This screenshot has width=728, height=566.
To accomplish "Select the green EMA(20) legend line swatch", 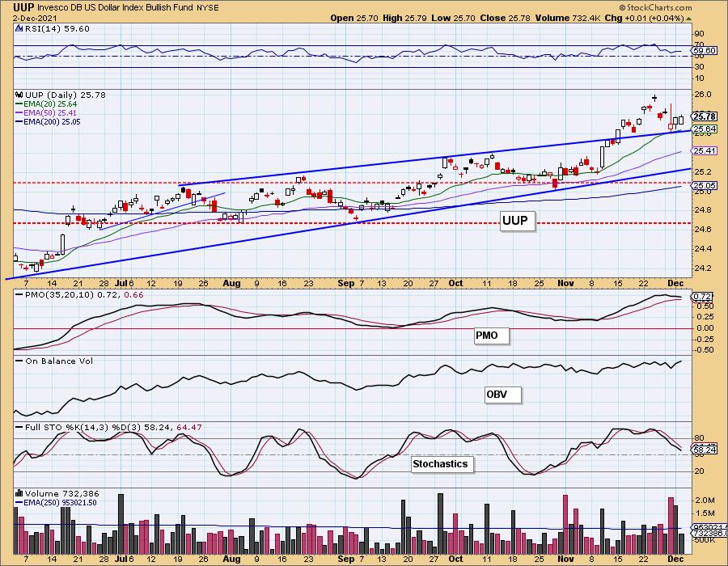I will (19, 104).
